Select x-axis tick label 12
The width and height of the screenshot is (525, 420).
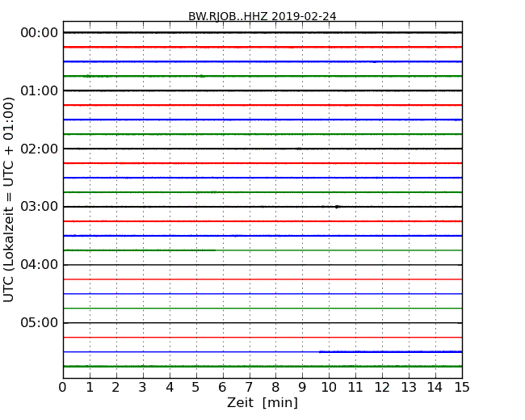[382, 388]
